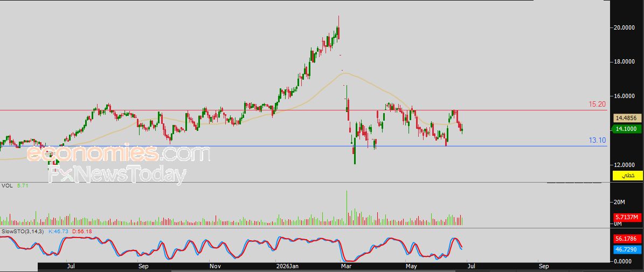This screenshot has height=272, width=644.
Task: Open the SlowSTO(3,14,3) indicator label
Action: 23,232
